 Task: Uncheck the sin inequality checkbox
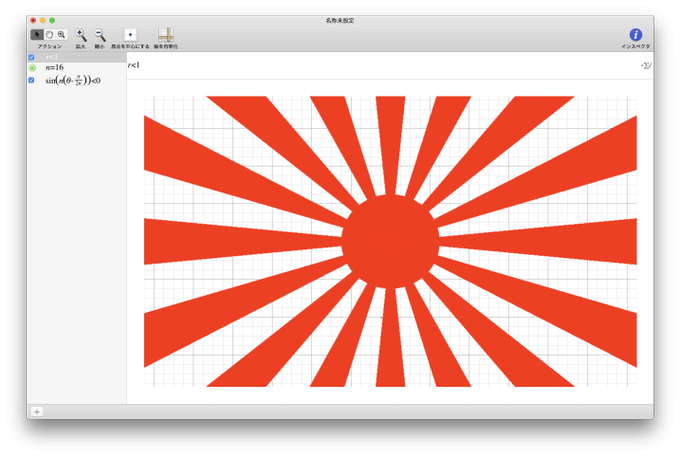click(31, 80)
